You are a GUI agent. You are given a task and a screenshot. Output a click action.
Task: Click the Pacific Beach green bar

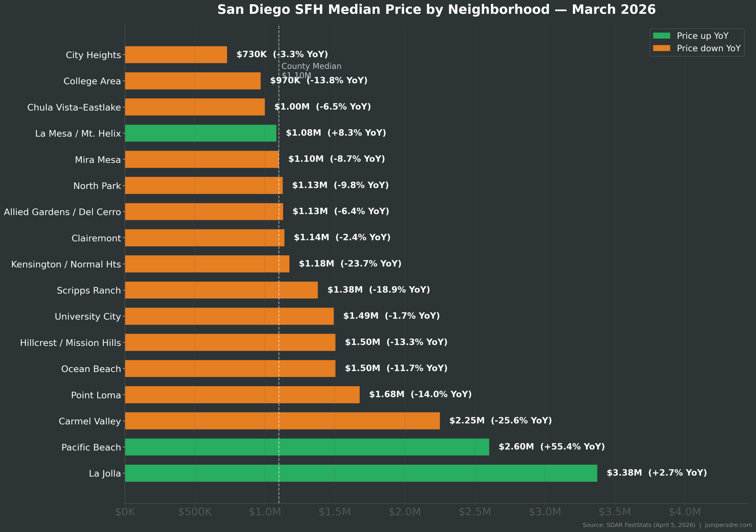[307, 447]
